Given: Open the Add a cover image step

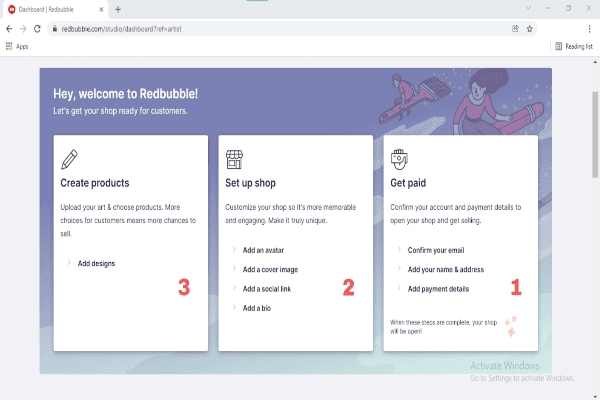Looking at the screenshot, I should (x=270, y=269).
